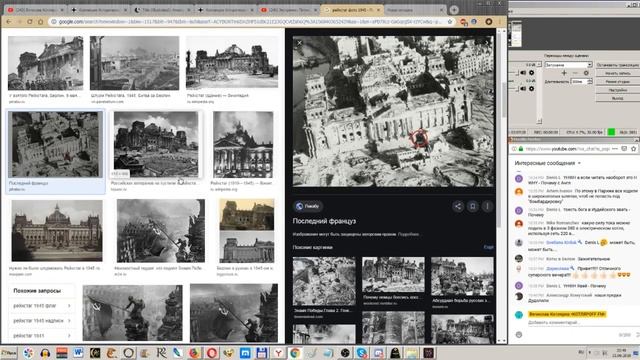Image resolution: width=640 pixels, height=360 pixels.
Task: Click 'Начать запись' in OBS
Action: (x=618, y=73)
